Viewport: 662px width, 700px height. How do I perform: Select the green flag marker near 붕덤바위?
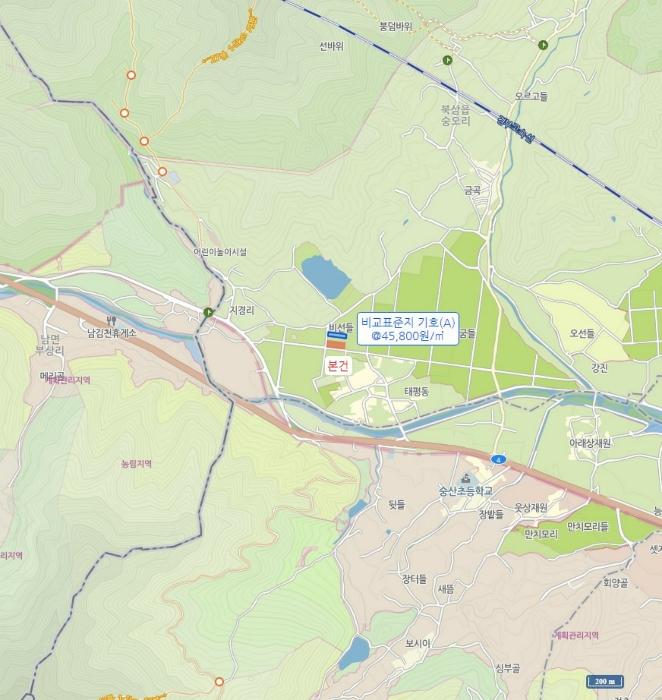447,60
